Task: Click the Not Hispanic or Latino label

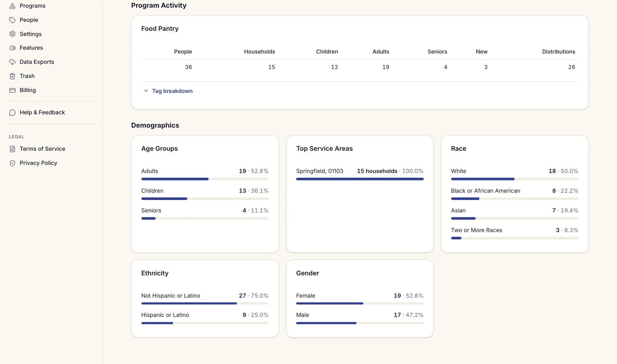Action: point(171,296)
